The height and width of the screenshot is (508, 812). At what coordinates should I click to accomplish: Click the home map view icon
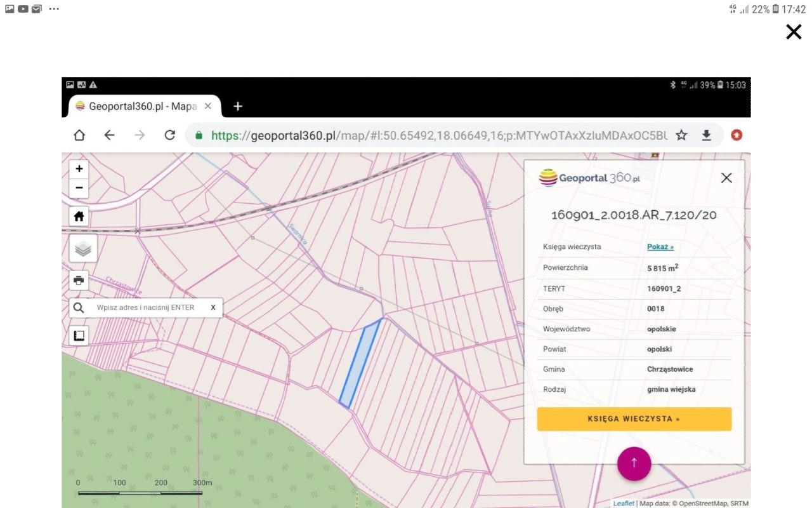coord(79,217)
